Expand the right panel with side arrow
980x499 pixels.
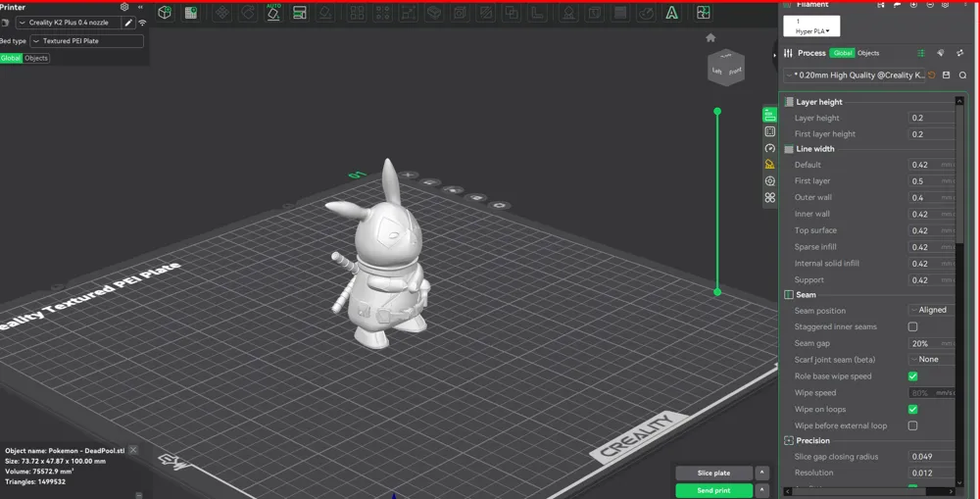pyautogui.click(x=774, y=54)
